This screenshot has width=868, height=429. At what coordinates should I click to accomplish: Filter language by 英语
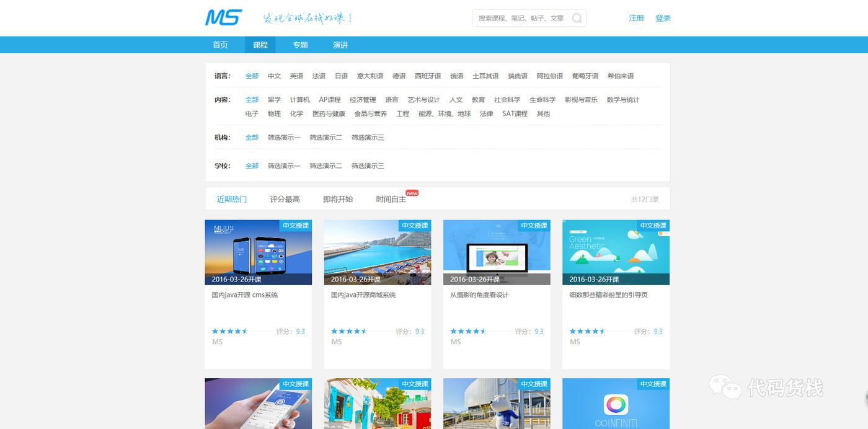pyautogui.click(x=296, y=76)
